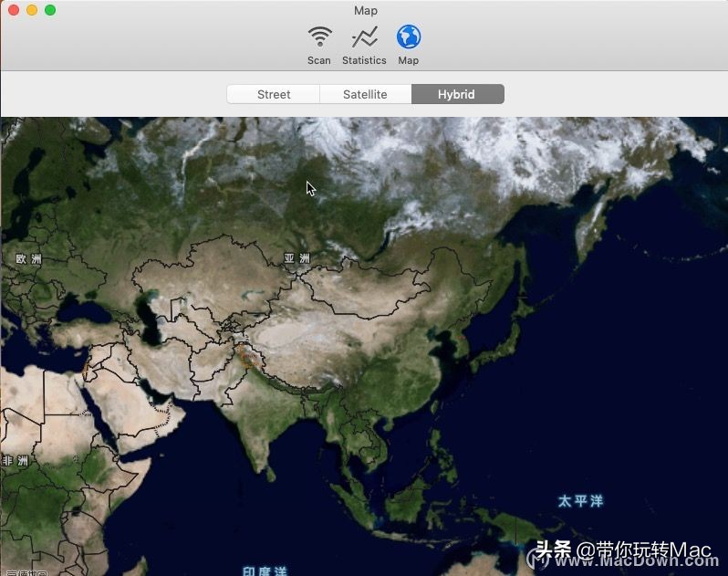Switch map view to Satellite
728x576 pixels.
tap(365, 94)
